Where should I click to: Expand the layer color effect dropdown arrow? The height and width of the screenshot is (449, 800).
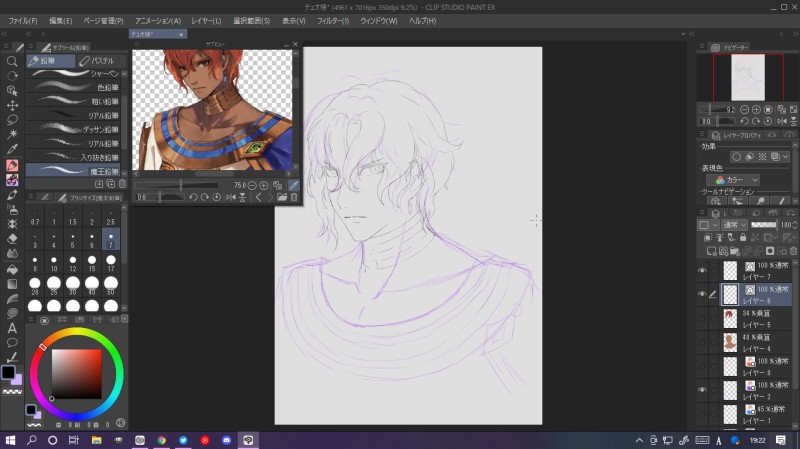point(786,157)
